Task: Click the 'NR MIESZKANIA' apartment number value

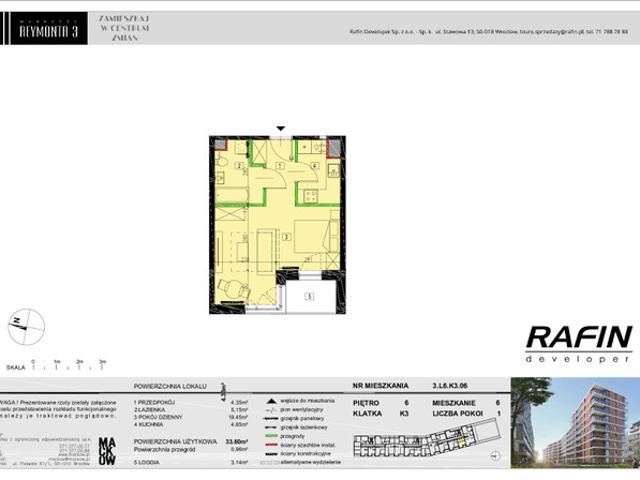Action: pos(450,385)
